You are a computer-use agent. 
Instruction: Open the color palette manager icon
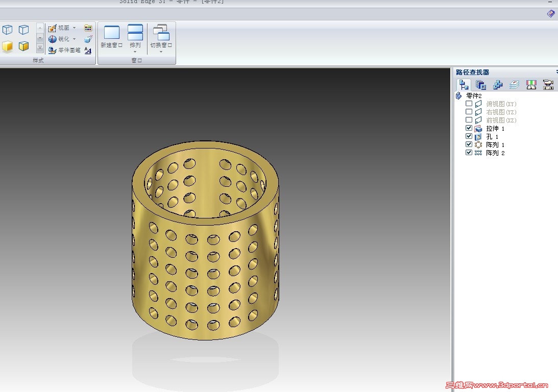[x=88, y=28]
